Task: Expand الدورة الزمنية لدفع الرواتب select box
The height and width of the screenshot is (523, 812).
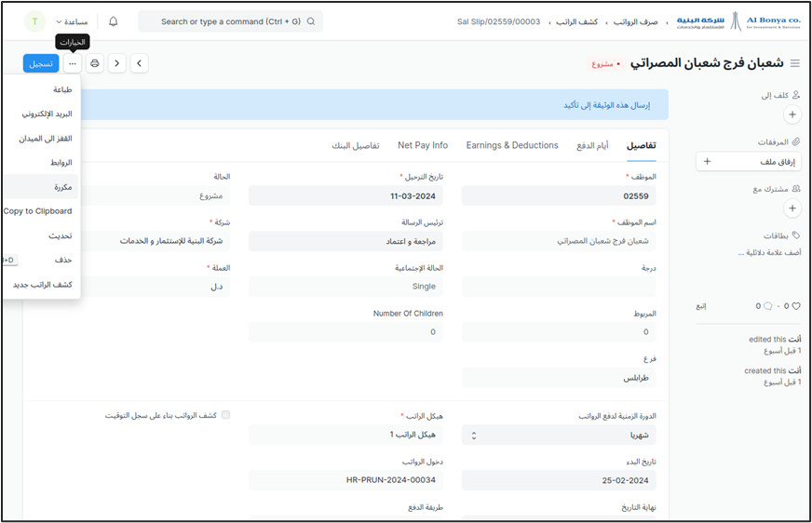Action: click(x=559, y=435)
